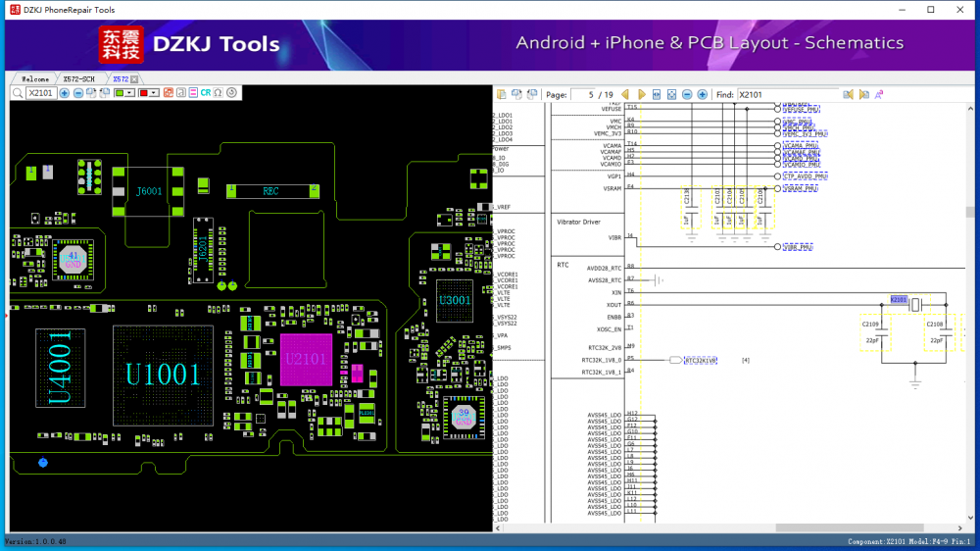Find next match in schematic
This screenshot has height=551, width=980.
[x=863, y=95]
